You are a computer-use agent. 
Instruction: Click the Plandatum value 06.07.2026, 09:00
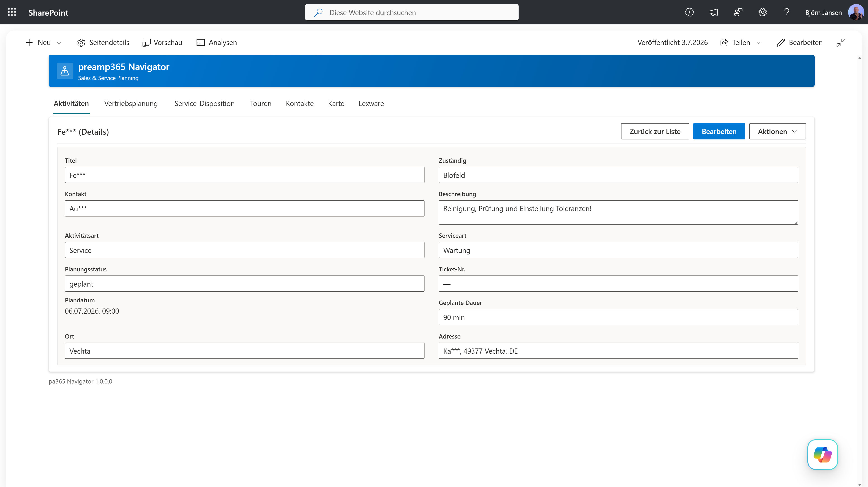tap(92, 311)
